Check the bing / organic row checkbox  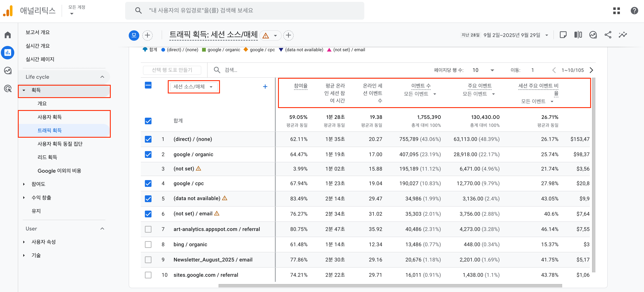tap(148, 244)
